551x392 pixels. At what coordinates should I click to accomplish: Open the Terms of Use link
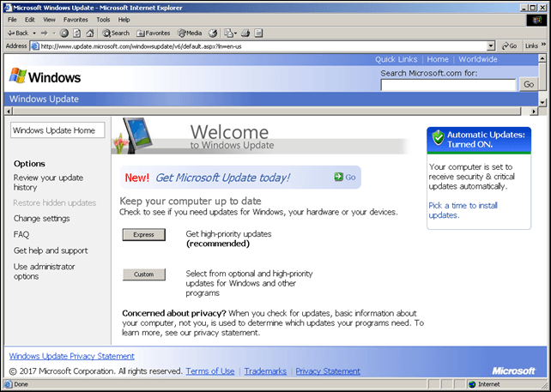[x=210, y=371]
